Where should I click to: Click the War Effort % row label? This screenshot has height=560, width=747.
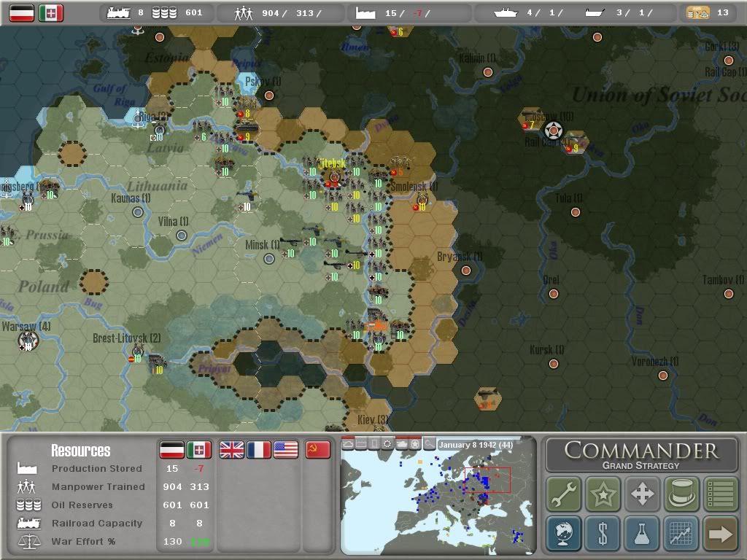click(83, 542)
